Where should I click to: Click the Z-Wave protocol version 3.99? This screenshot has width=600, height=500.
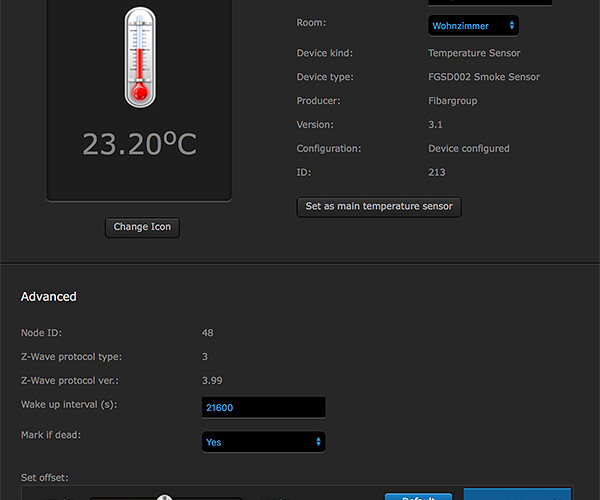tap(212, 381)
